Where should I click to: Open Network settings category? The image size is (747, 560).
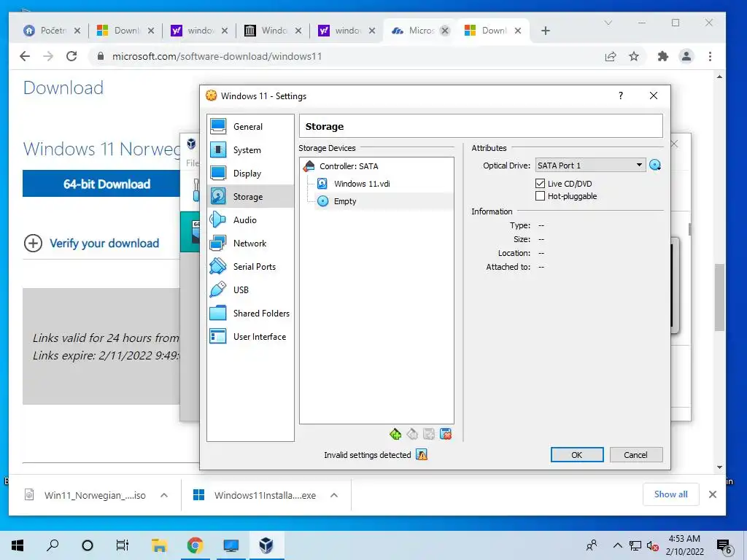pos(250,244)
